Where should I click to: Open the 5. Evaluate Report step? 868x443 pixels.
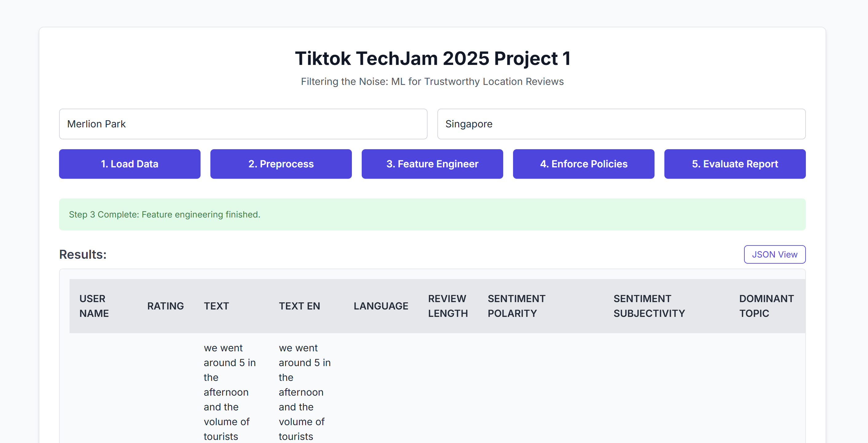pyautogui.click(x=735, y=164)
